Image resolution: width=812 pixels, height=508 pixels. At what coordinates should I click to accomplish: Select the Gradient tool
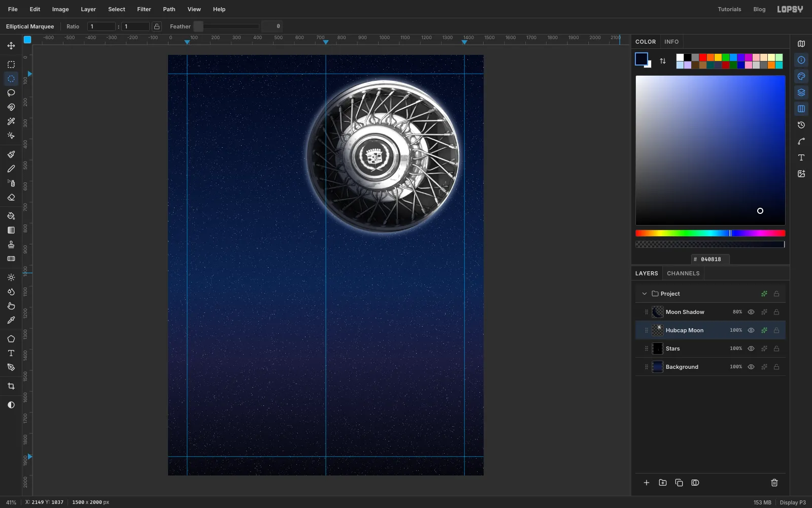(x=11, y=230)
